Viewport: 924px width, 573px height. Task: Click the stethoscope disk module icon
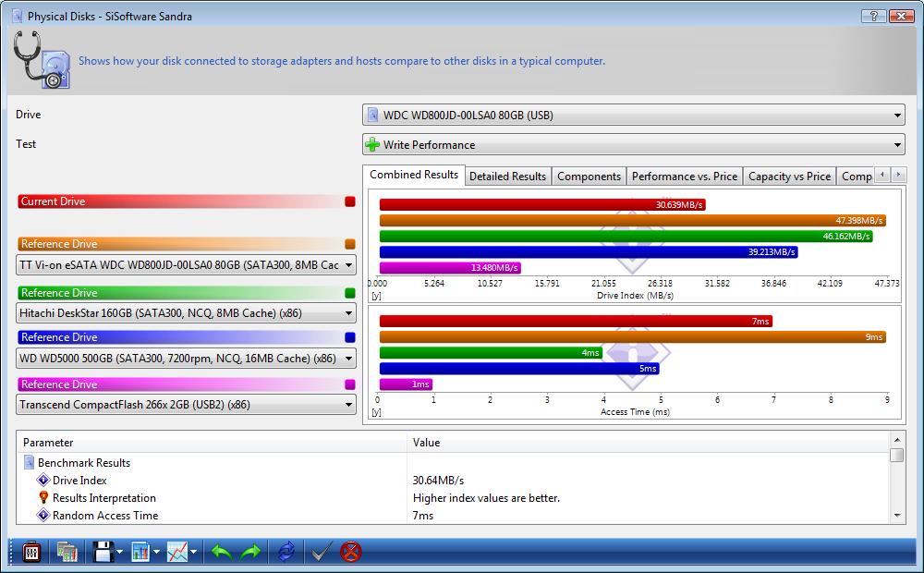(42, 60)
